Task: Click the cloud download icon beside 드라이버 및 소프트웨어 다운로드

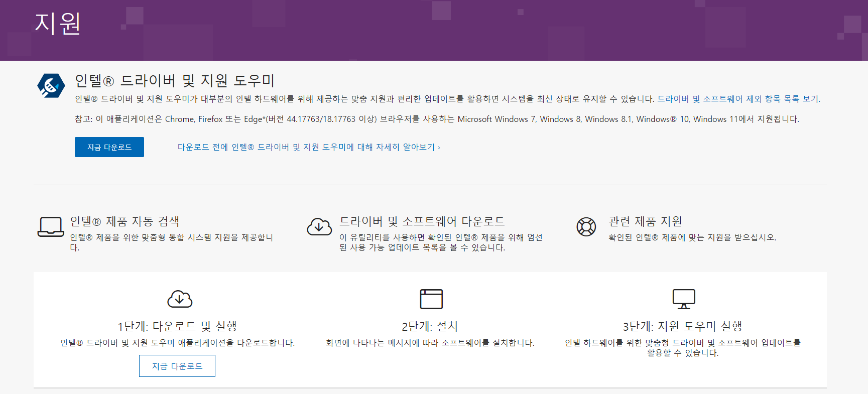Action: 319,227
